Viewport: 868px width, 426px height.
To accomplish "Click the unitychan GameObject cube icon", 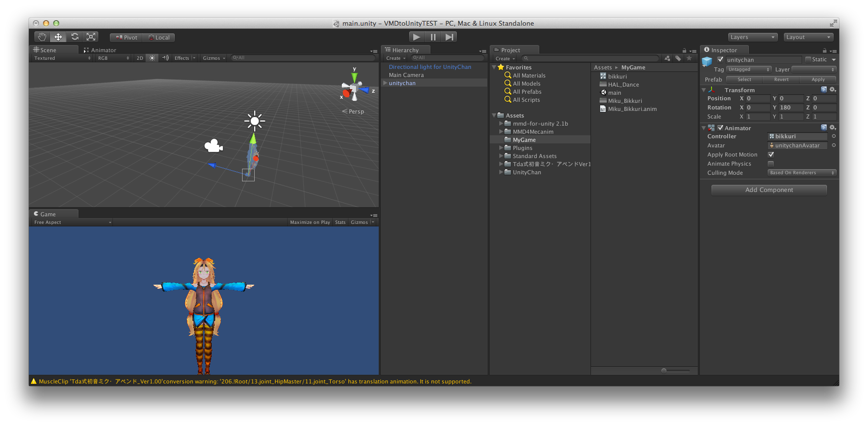I will (x=707, y=61).
